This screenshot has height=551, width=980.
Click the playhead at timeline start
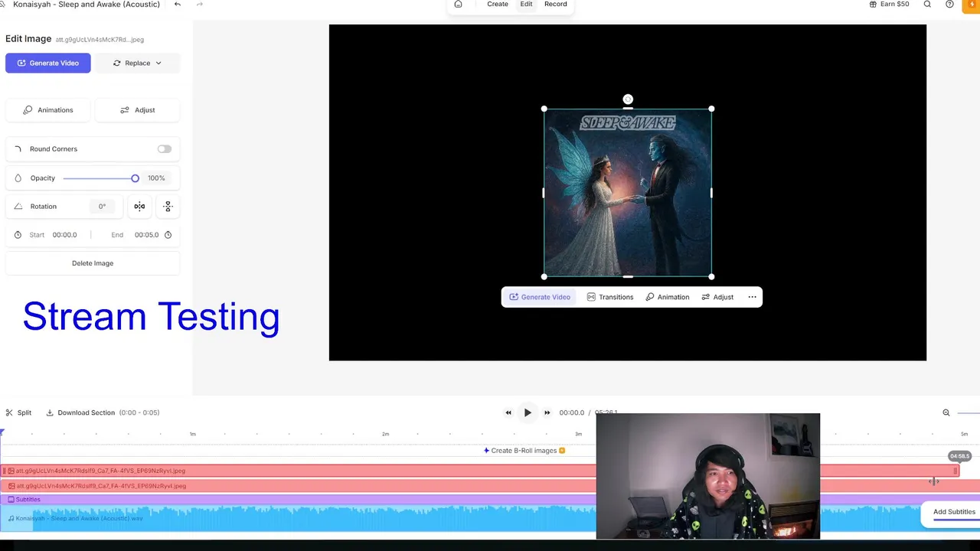coord(2,434)
